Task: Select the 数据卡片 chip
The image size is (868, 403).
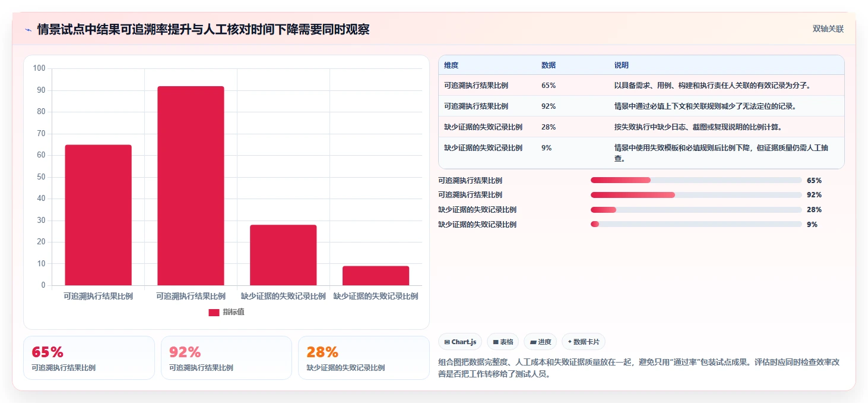Action: [583, 342]
